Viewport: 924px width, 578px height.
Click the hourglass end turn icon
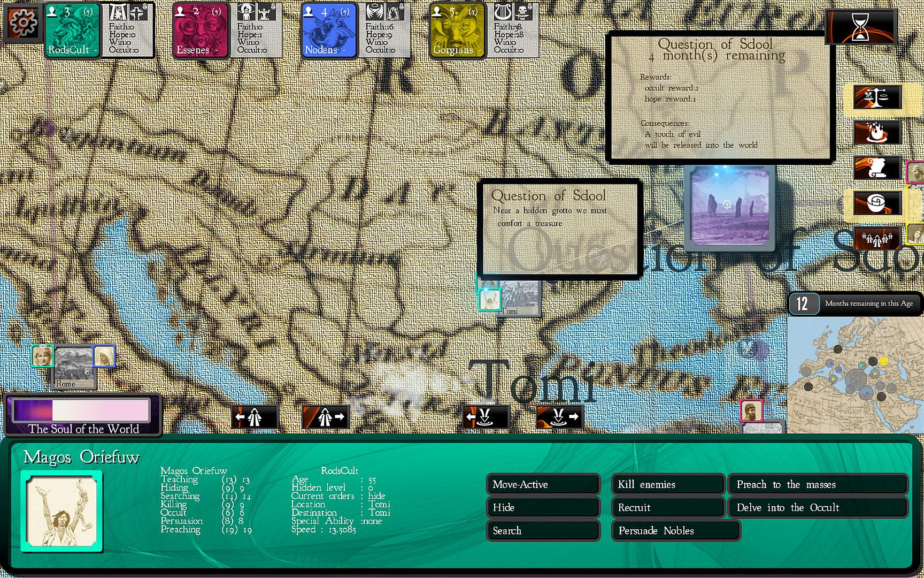pyautogui.click(x=860, y=27)
